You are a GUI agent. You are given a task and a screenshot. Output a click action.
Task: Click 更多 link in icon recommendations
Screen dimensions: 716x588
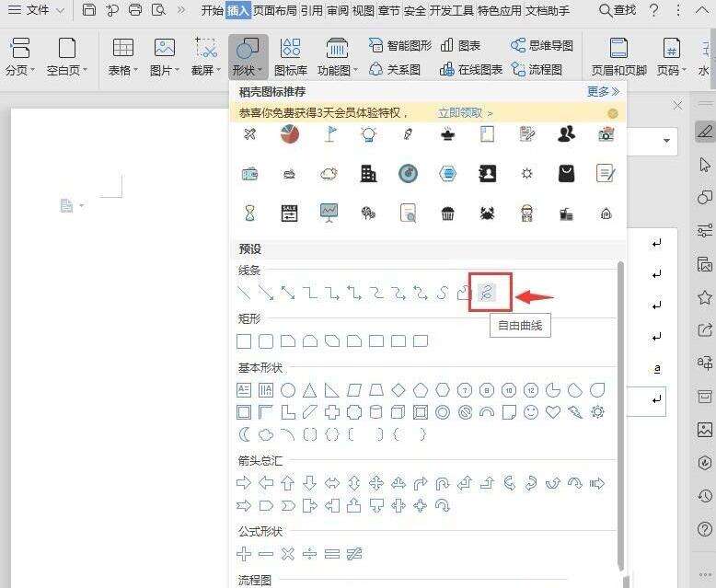603,92
